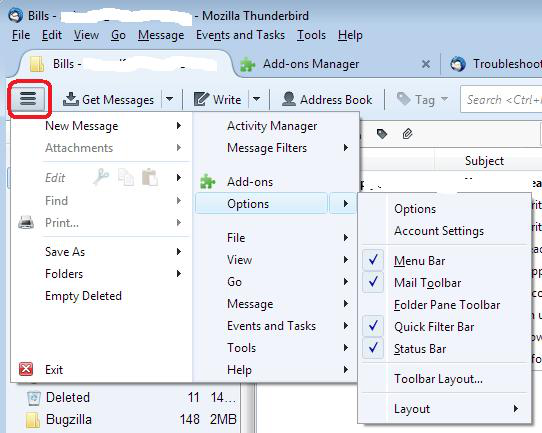Click the Get Messages download icon
The image size is (542, 433).
pos(71,99)
